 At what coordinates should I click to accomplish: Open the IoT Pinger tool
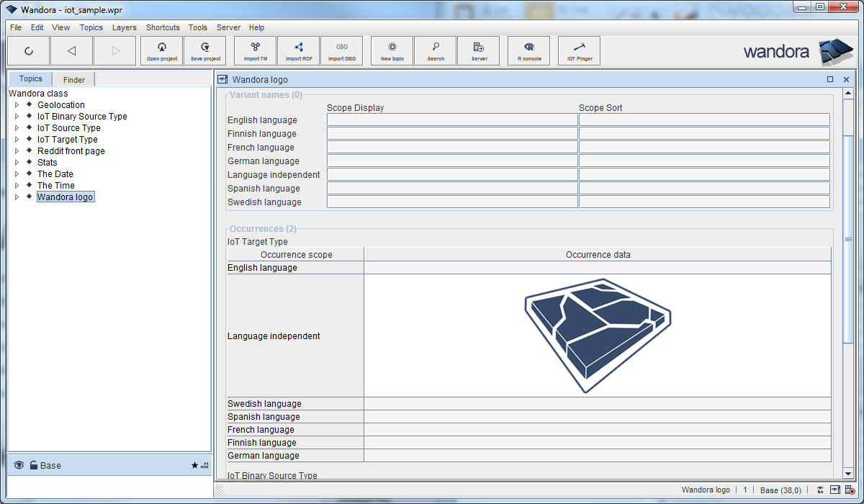579,50
